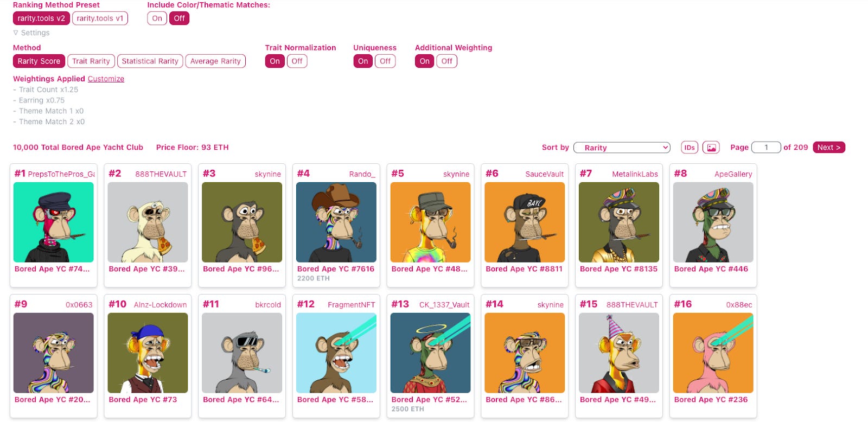Open rank #12 laser eyes ape image
Image resolution: width=868 pixels, height=422 pixels.
(x=336, y=353)
